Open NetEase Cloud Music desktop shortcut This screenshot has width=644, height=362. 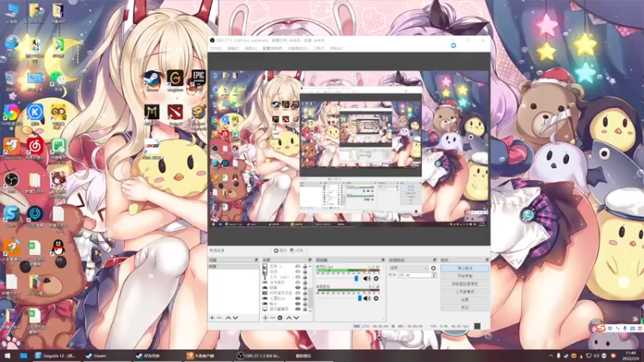tap(35, 146)
